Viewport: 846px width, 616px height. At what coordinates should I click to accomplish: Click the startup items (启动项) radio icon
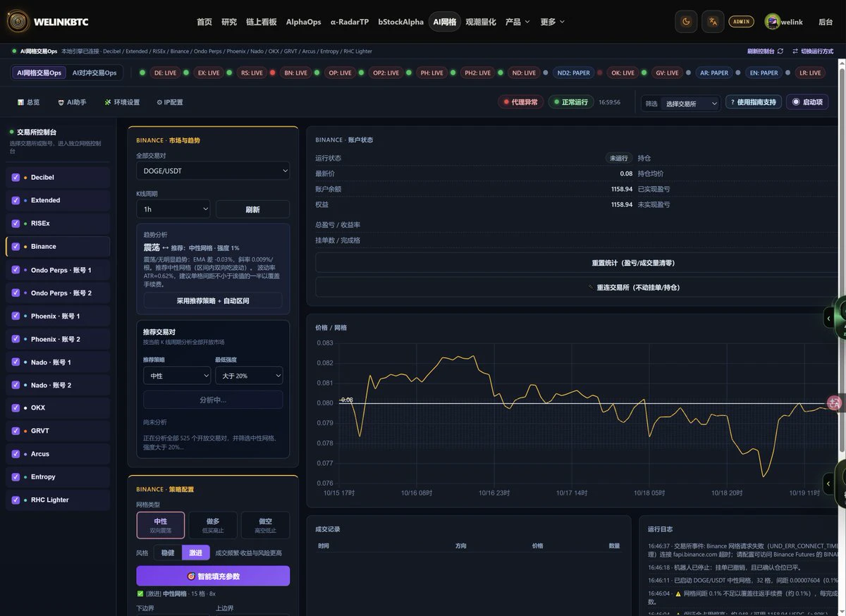coord(796,102)
